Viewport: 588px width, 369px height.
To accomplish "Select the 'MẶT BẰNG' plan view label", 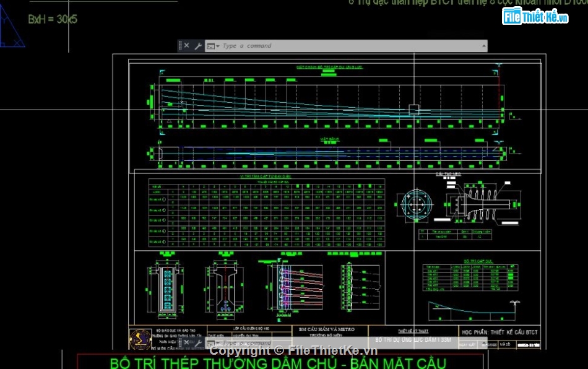I will click(x=330, y=139).
